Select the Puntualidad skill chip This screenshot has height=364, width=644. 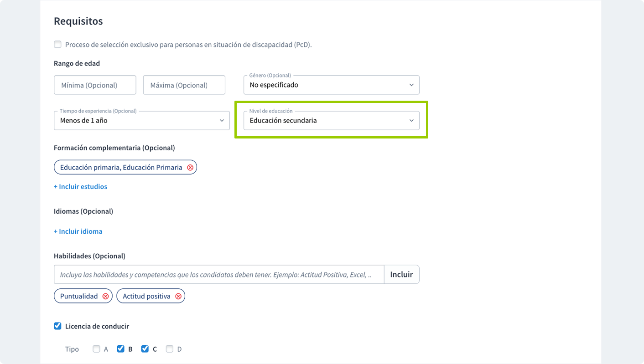point(79,296)
